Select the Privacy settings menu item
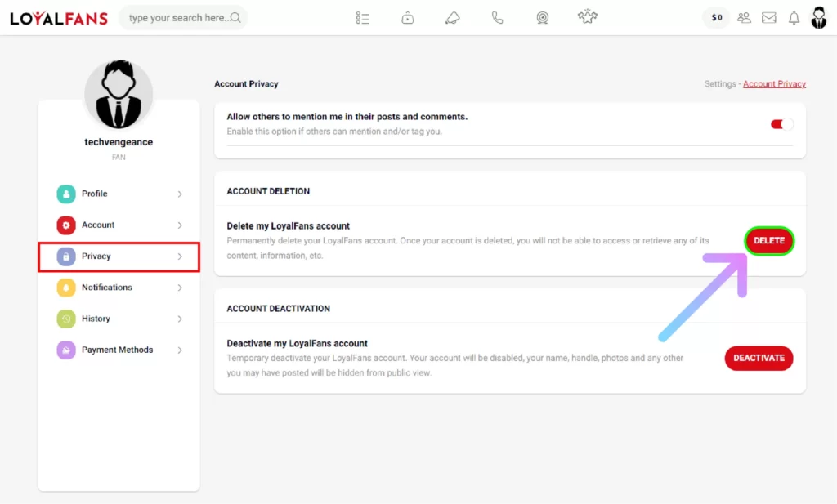The image size is (837, 504). point(119,256)
